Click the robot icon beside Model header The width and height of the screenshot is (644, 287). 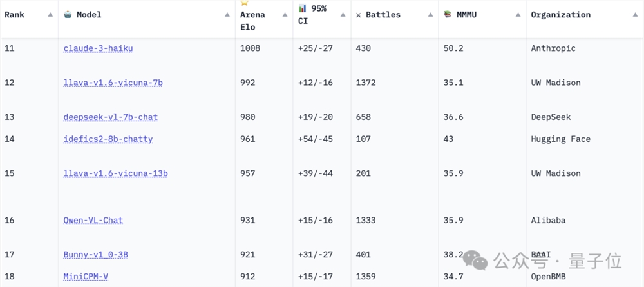coord(68,14)
